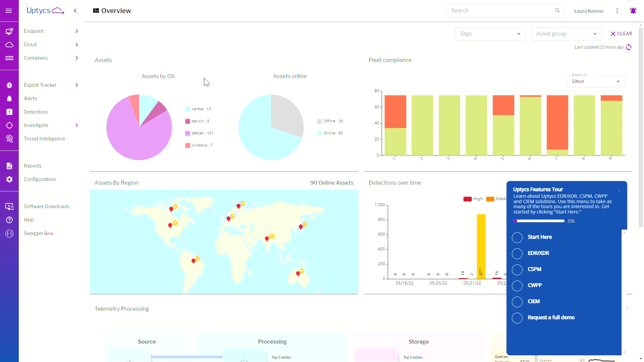Open Threat Intelligence from the sidebar
The width and height of the screenshot is (644, 362).
coord(44,139)
